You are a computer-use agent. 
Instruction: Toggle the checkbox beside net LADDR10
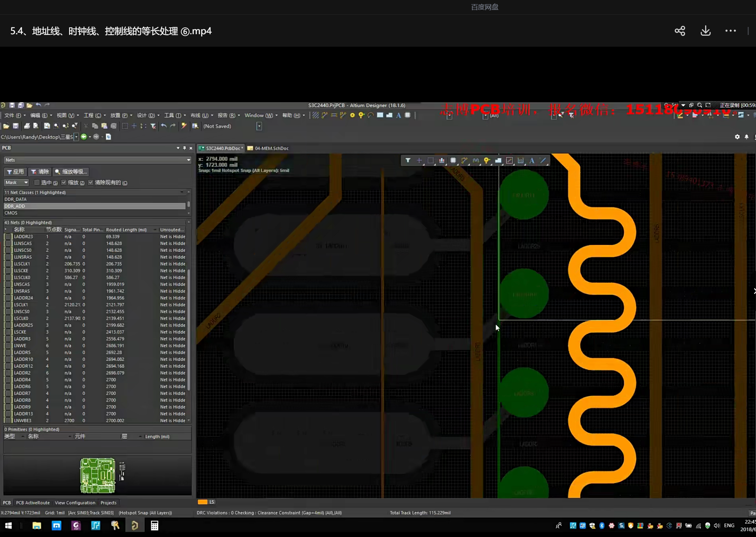[x=8, y=359]
